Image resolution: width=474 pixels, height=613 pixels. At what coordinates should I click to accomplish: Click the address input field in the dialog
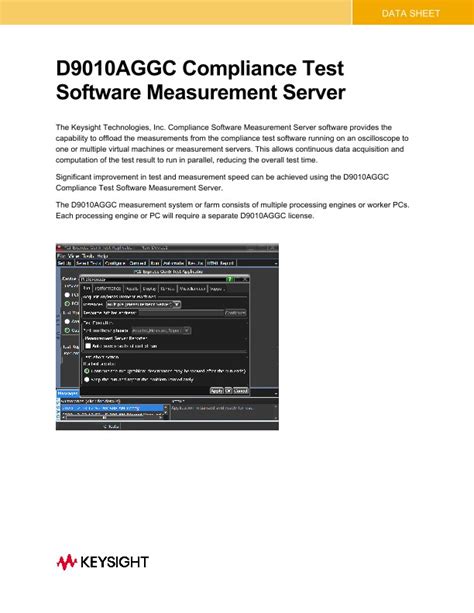181,313
